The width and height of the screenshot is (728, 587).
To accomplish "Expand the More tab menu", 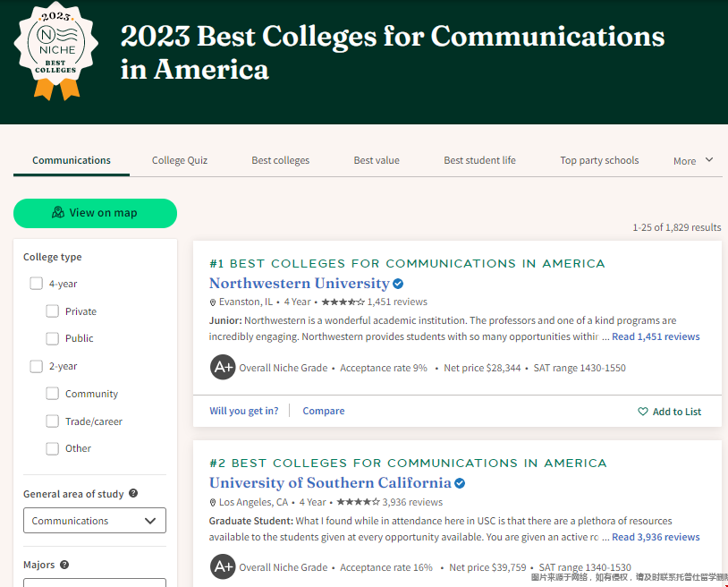I will (x=693, y=161).
